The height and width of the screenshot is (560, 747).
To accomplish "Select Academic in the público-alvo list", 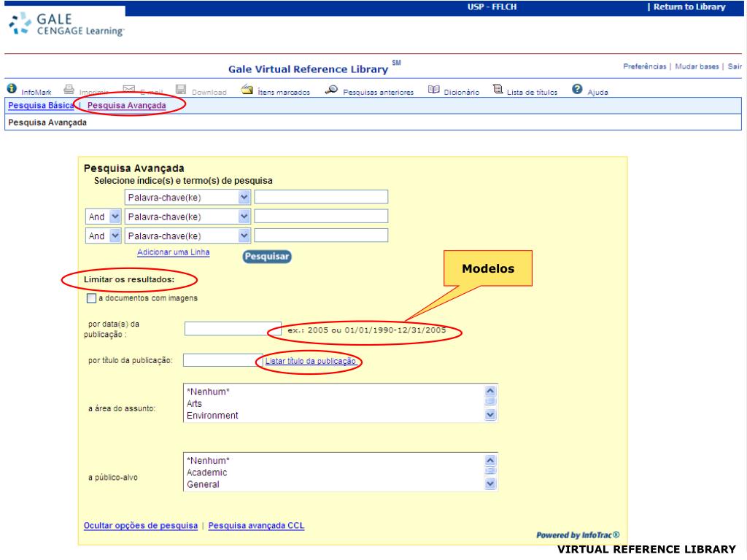I will click(x=206, y=472).
